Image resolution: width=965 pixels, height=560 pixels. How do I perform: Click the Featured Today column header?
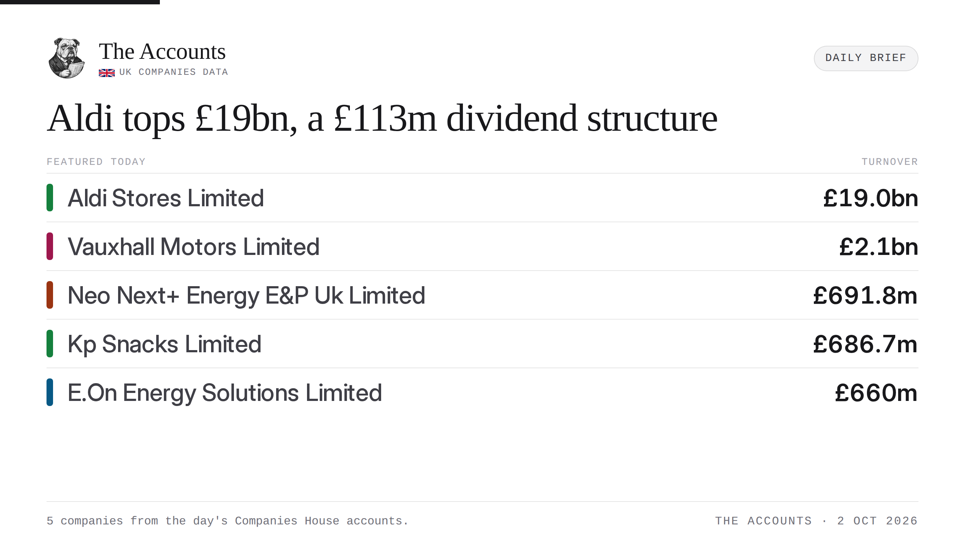pyautogui.click(x=96, y=162)
